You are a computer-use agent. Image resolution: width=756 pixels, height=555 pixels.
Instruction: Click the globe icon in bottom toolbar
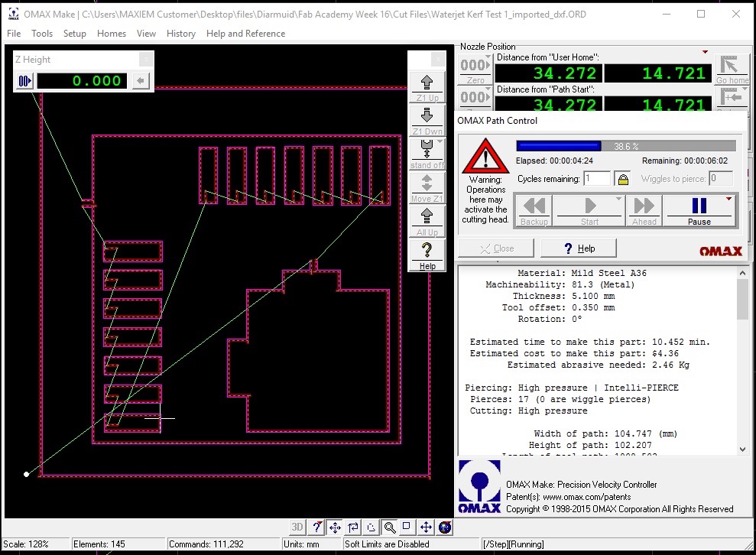coord(445,527)
